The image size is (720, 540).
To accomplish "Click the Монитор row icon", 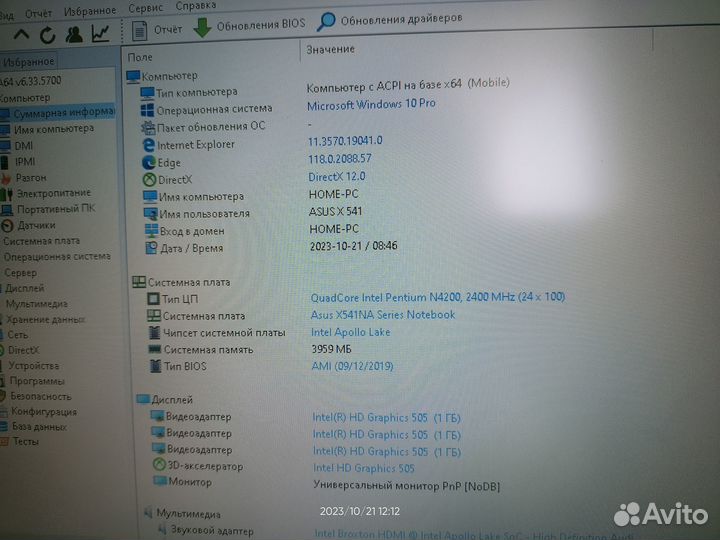I will (160, 481).
